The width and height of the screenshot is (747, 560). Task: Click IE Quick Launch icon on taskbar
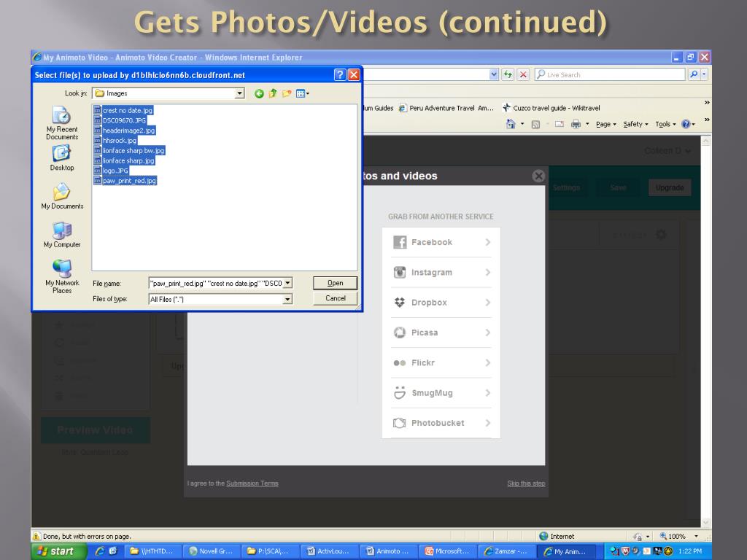[99, 551]
